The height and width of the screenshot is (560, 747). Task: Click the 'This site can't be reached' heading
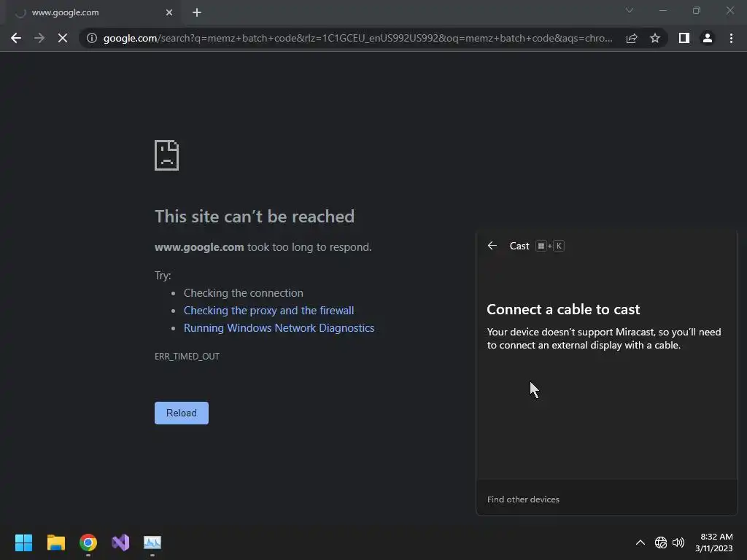coord(255,217)
